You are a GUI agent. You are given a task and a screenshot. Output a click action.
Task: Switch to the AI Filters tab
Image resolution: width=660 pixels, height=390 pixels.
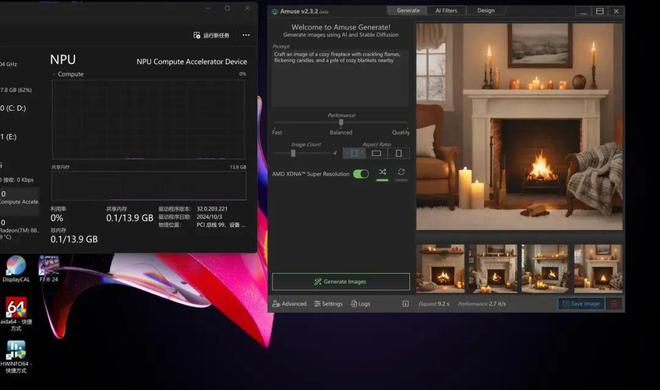pyautogui.click(x=446, y=11)
